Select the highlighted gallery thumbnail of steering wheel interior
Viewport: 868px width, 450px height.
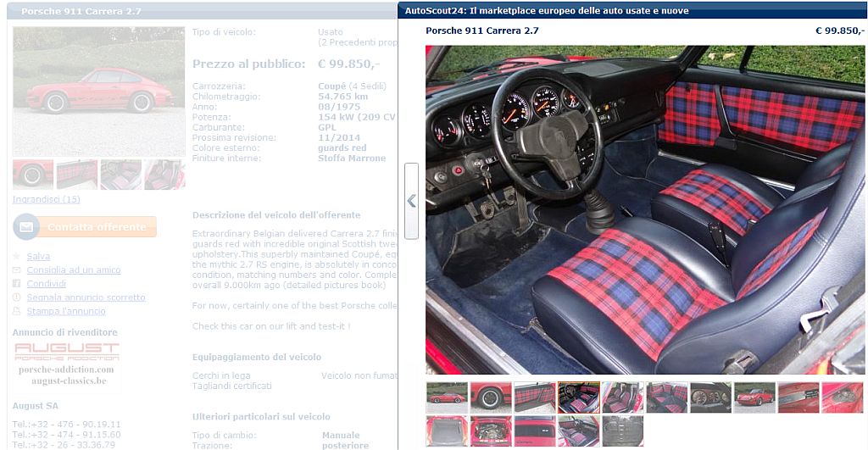click(x=578, y=397)
